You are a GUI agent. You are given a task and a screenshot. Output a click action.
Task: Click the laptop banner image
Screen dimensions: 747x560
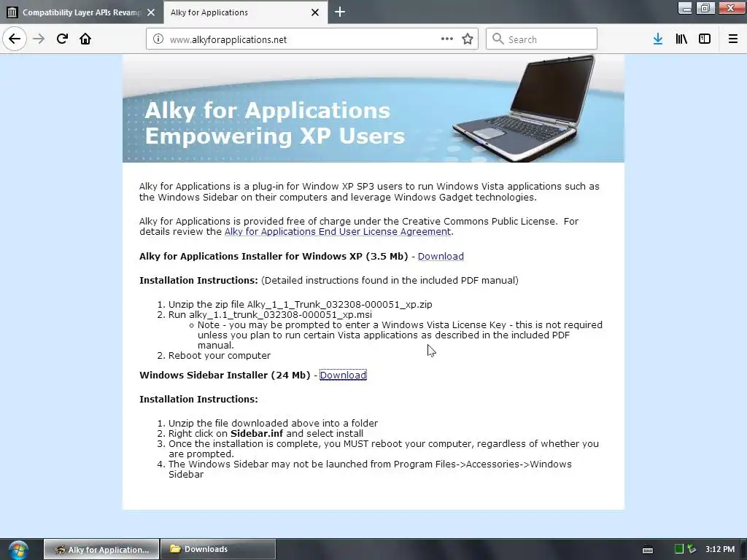[x=523, y=107]
